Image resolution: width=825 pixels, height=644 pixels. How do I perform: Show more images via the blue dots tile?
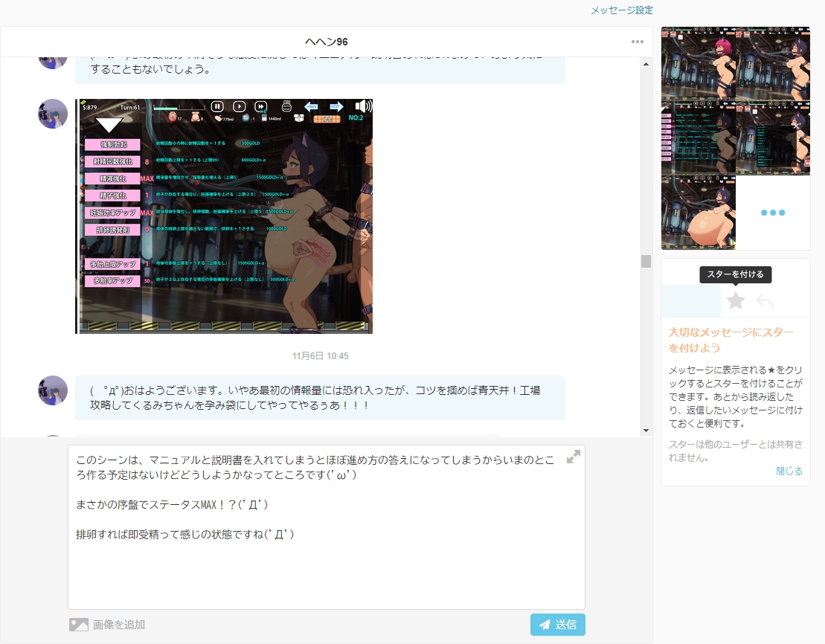[x=773, y=213]
